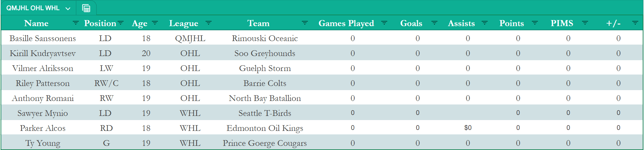
Task: Open the League column filter
Action: point(208,23)
